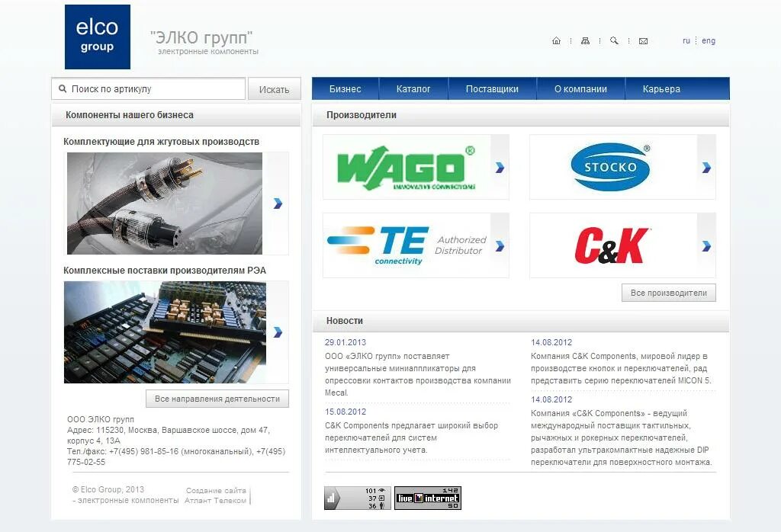Screen dimensions: 781x532
Task: Click the arrow next to C&K
Action: pos(706,245)
